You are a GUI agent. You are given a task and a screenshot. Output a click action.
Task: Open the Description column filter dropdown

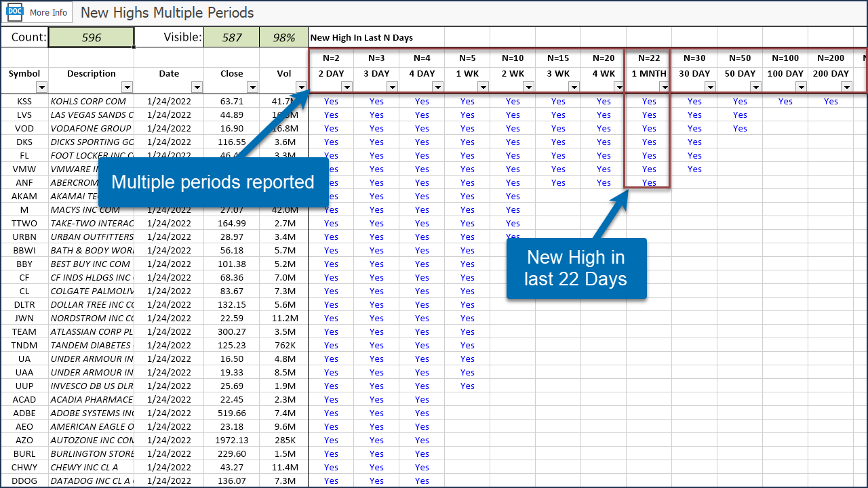(127, 87)
